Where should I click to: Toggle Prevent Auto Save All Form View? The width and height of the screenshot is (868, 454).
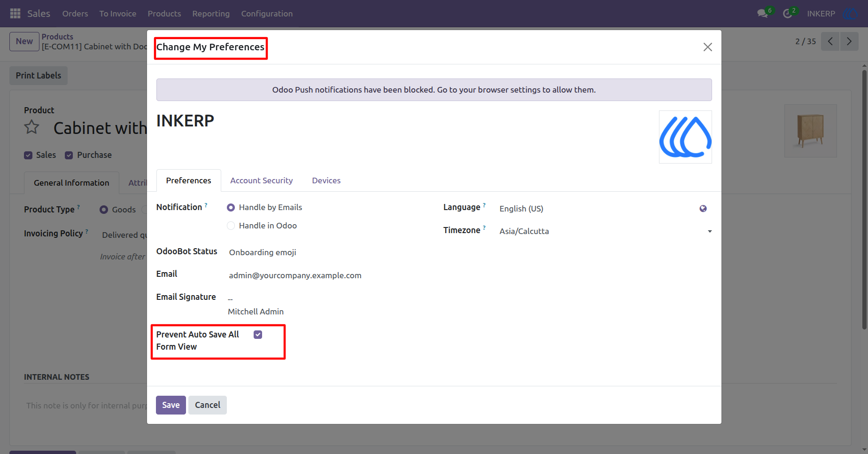(x=258, y=335)
